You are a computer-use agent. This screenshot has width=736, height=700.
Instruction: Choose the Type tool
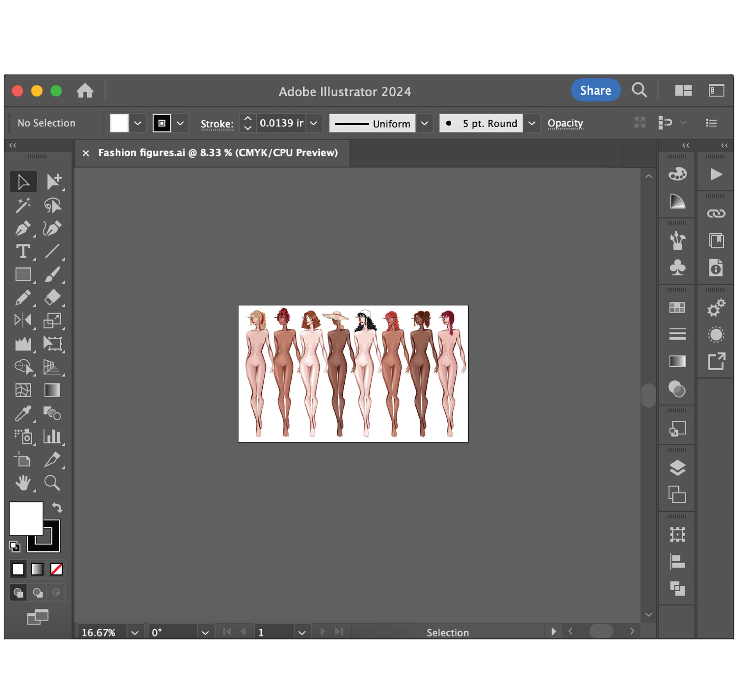point(23,251)
